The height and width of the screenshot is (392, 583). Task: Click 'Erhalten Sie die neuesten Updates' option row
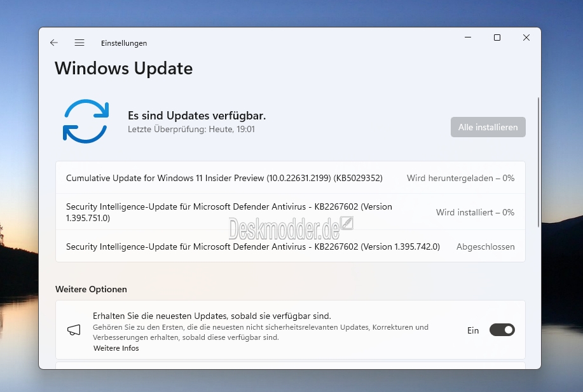click(291, 330)
